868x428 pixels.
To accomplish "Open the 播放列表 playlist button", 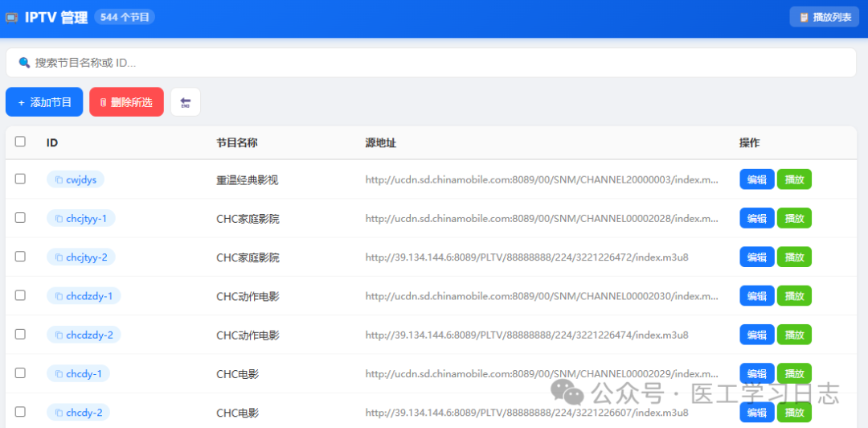I will (825, 17).
